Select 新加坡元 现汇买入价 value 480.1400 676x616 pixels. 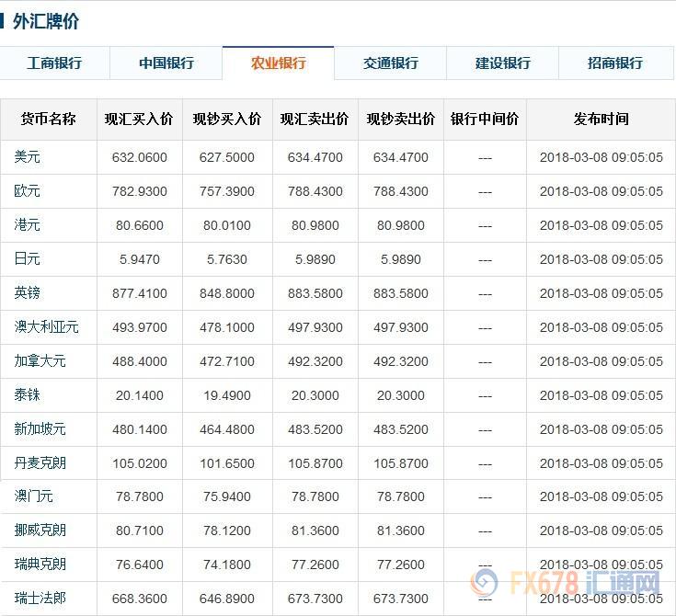point(139,429)
